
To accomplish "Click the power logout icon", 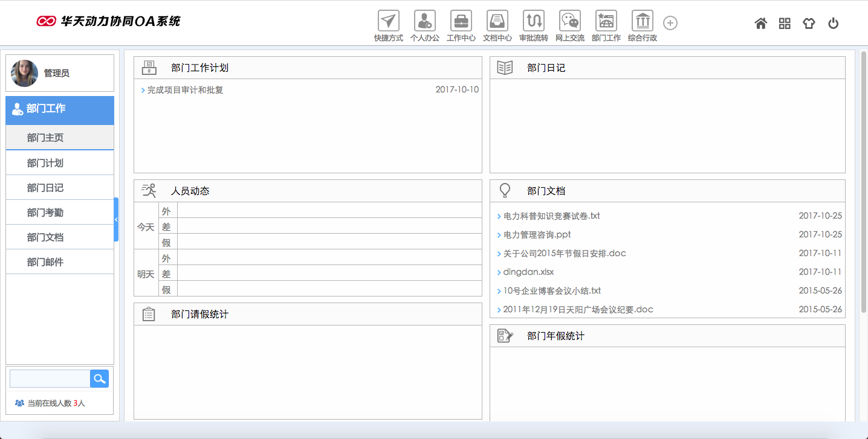I will click(x=834, y=23).
